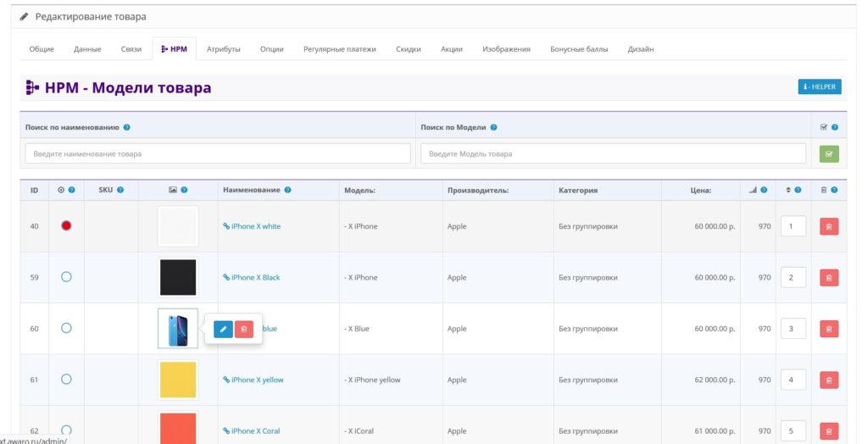Click the checkbox icon in search header corner

click(x=824, y=127)
